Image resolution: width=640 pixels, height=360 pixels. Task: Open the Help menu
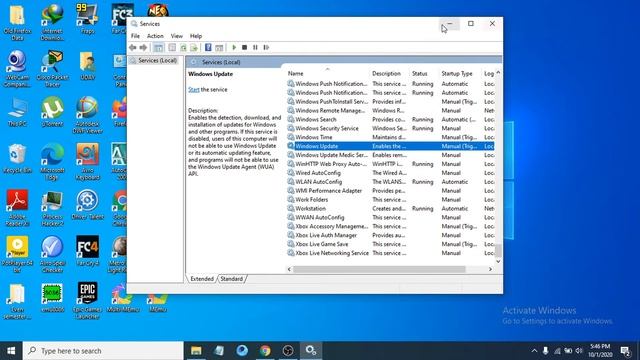click(196, 36)
